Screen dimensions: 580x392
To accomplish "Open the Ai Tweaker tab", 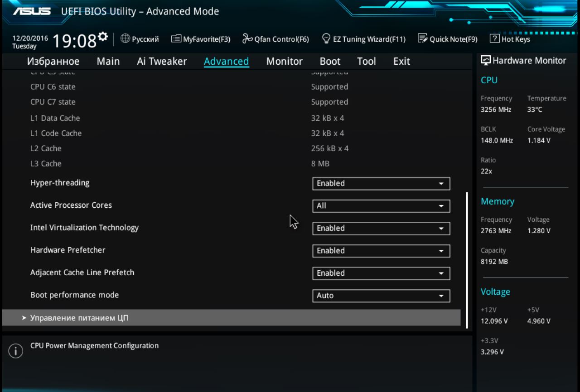I will (x=162, y=62).
